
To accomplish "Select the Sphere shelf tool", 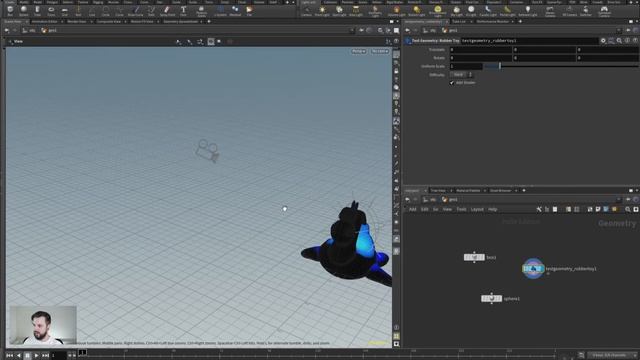I will coord(24,10).
